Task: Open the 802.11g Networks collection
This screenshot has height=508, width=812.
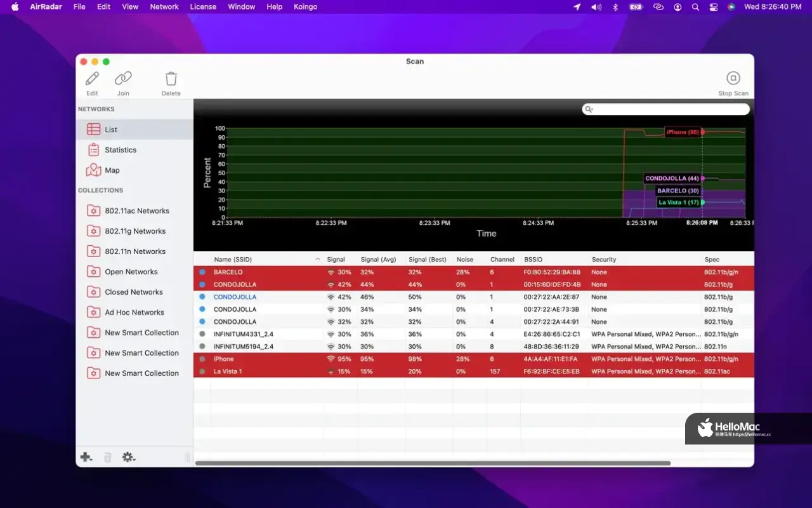Action: [134, 231]
